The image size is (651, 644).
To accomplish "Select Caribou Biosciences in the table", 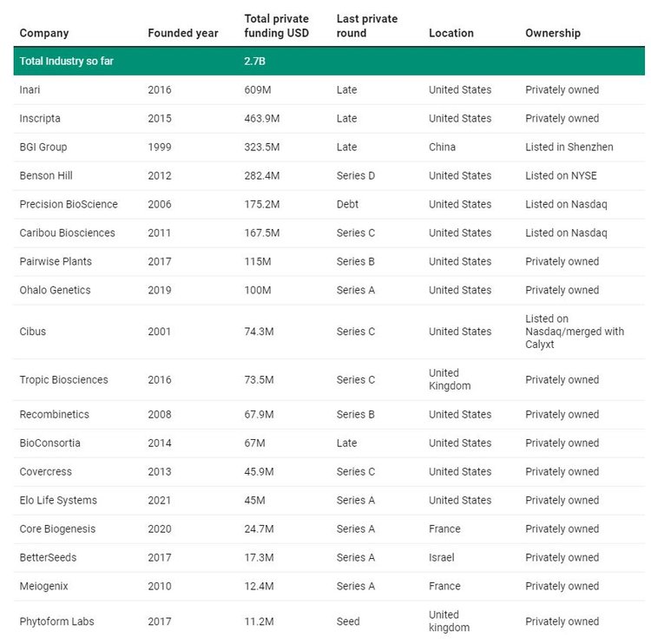I will click(67, 233).
